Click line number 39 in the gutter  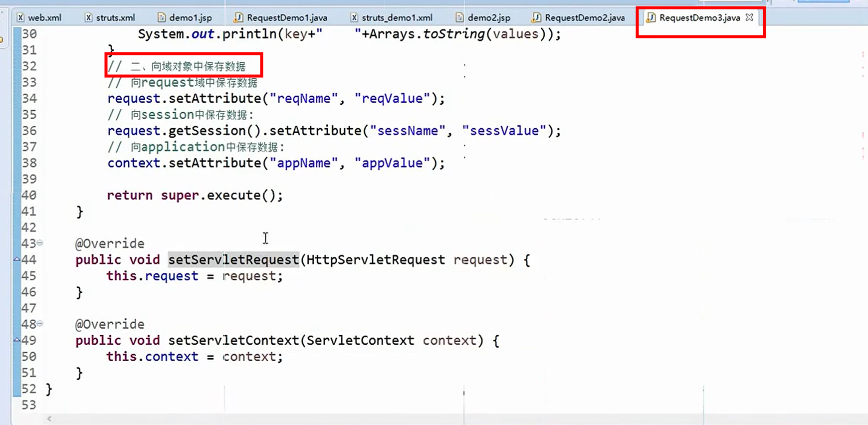pyautogui.click(x=29, y=179)
